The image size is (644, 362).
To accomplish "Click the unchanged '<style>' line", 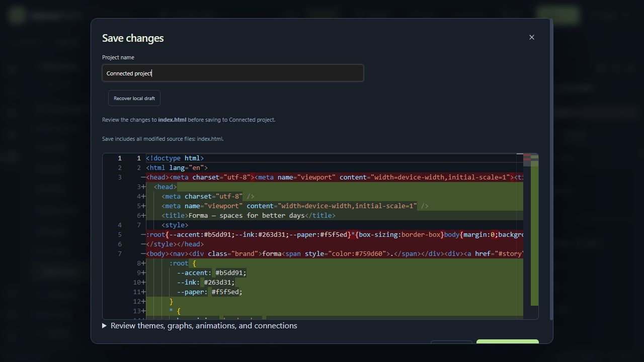I will 335,225.
